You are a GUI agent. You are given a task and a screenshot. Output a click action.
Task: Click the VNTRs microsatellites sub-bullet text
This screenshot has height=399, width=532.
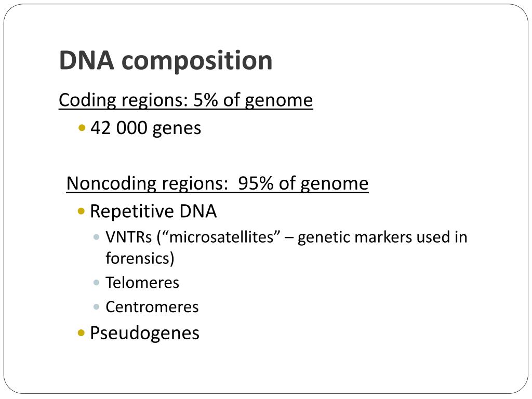point(286,247)
